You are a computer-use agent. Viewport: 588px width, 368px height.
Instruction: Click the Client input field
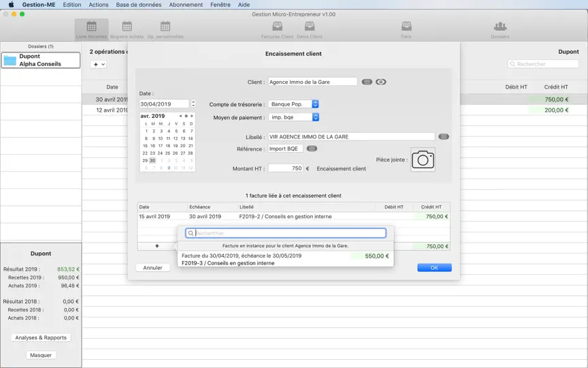[312, 82]
